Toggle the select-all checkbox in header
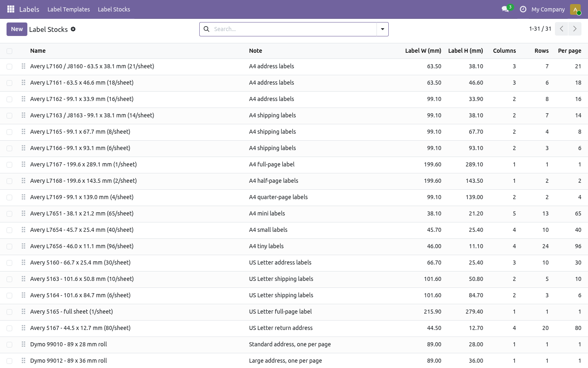 pyautogui.click(x=9, y=51)
